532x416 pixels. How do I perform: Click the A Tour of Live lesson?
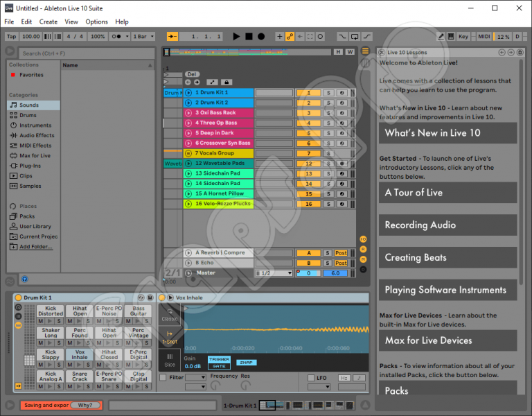pyautogui.click(x=447, y=193)
